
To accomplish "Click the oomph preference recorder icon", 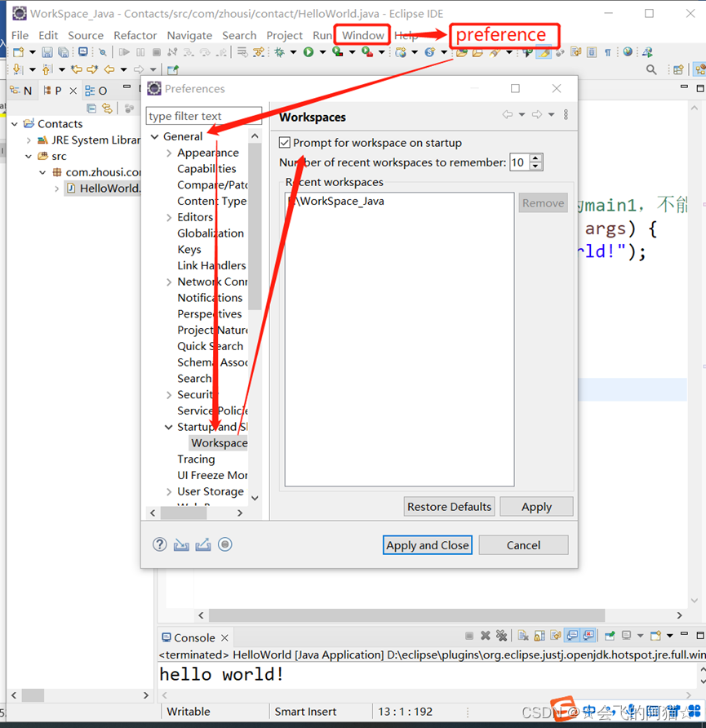I will [225, 544].
